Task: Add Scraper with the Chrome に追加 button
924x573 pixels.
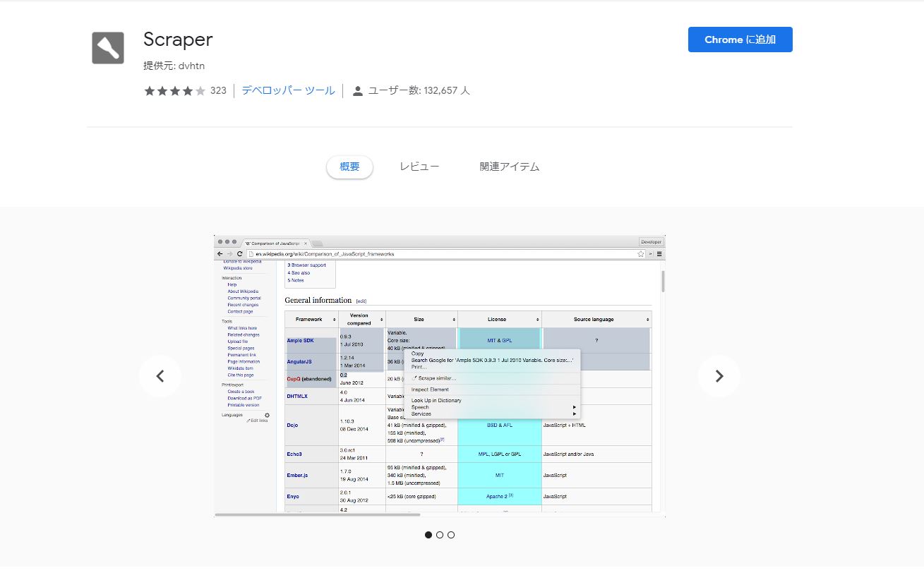Action: [740, 40]
